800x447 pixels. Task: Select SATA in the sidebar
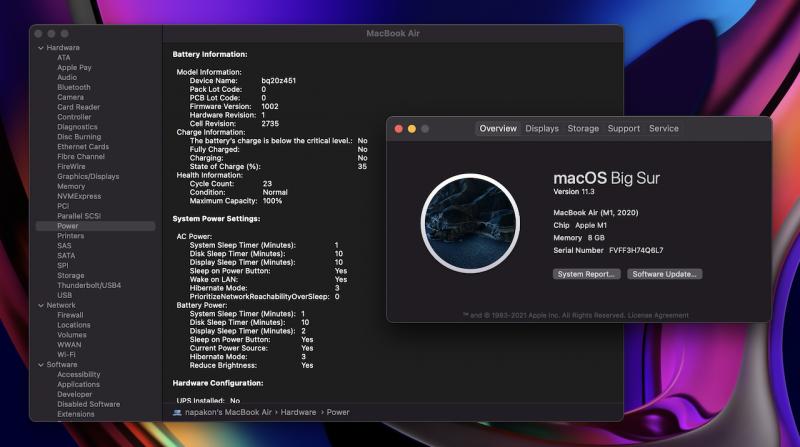[x=66, y=256]
